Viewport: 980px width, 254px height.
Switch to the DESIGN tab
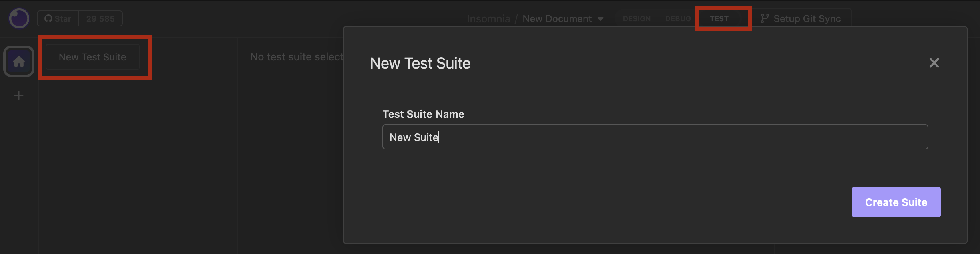637,19
